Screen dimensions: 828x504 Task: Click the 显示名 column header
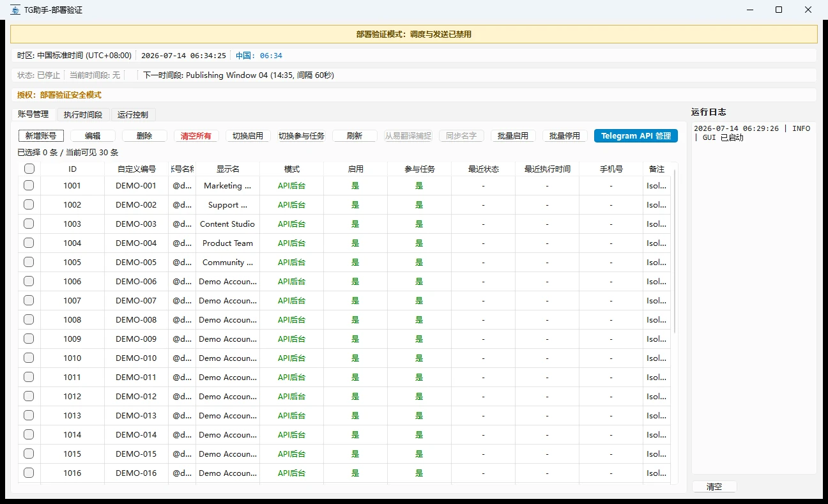click(228, 169)
